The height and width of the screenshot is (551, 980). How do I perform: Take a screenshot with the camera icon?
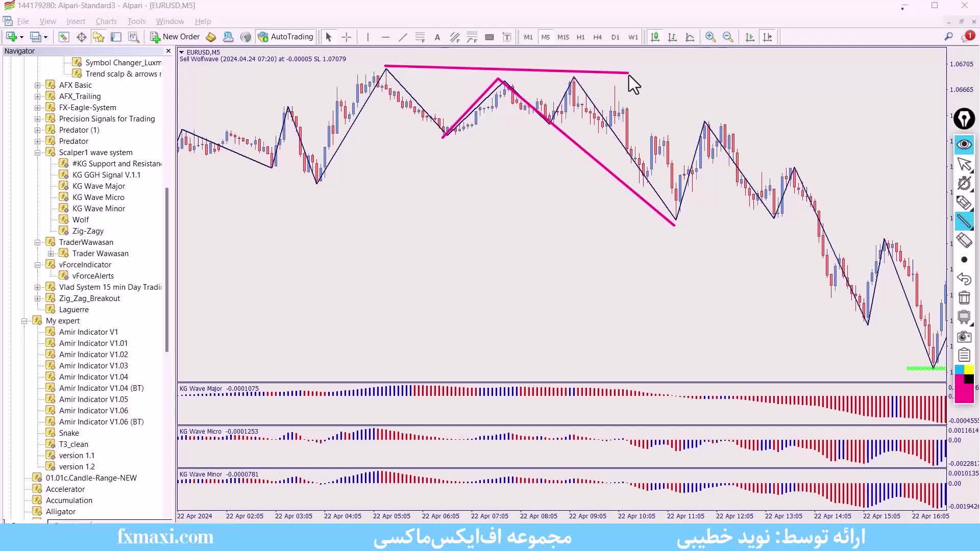click(964, 336)
